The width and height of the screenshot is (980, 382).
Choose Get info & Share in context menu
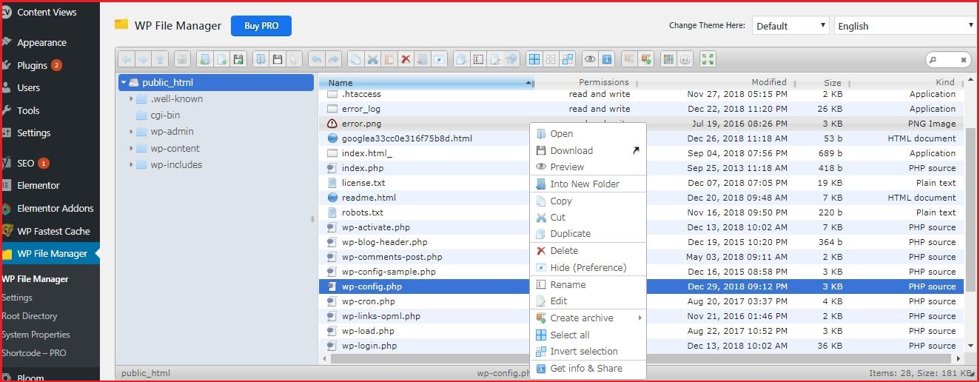[588, 369]
